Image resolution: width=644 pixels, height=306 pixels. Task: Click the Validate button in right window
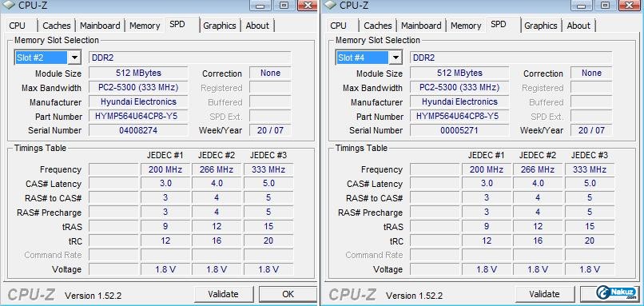click(544, 294)
